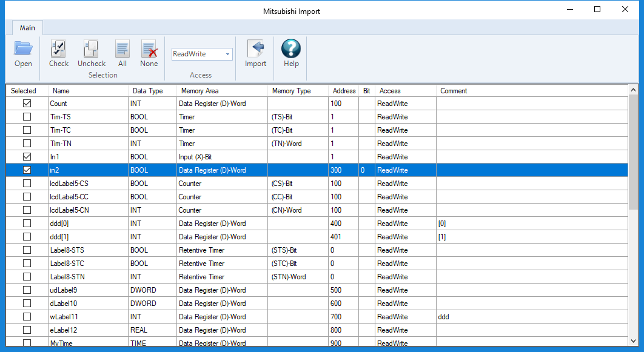Image resolution: width=644 pixels, height=352 pixels.
Task: Uncheck the In1 row checkbox
Action: pos(27,157)
